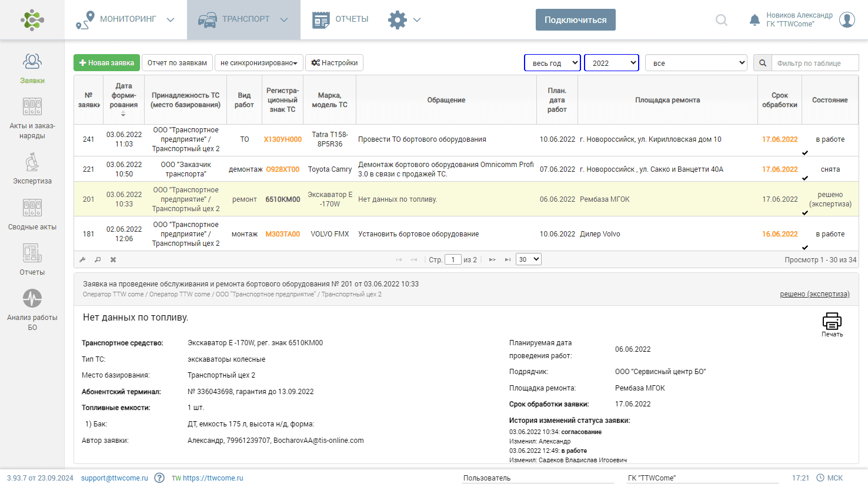868x487 pixels.
Task: Click Новая заявка button
Action: tap(106, 63)
